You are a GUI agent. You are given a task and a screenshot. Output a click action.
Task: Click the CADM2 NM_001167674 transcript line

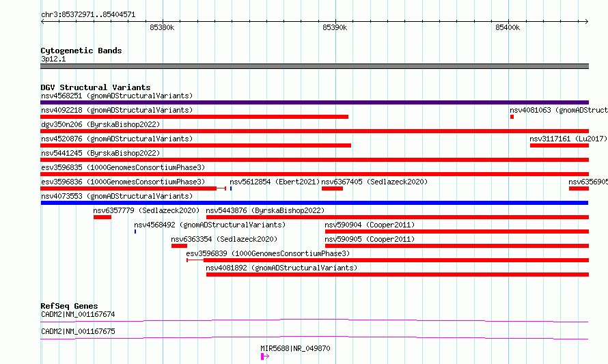click(x=314, y=321)
